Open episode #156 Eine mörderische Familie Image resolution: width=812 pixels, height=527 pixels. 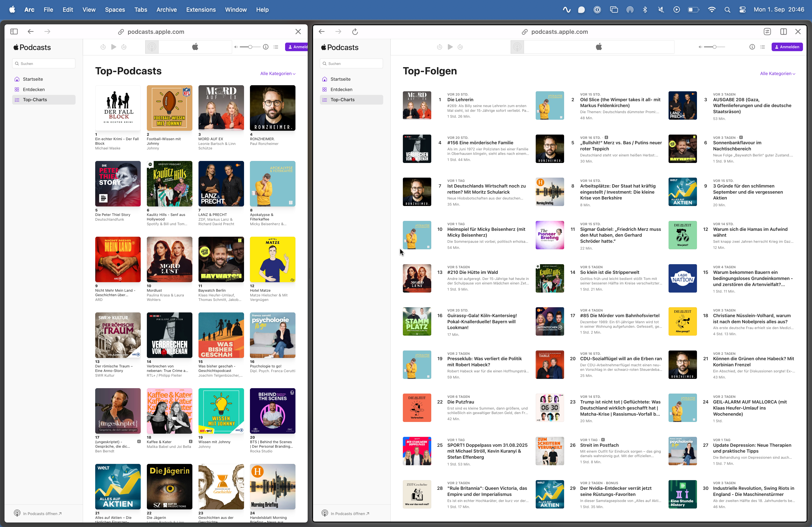pos(480,142)
